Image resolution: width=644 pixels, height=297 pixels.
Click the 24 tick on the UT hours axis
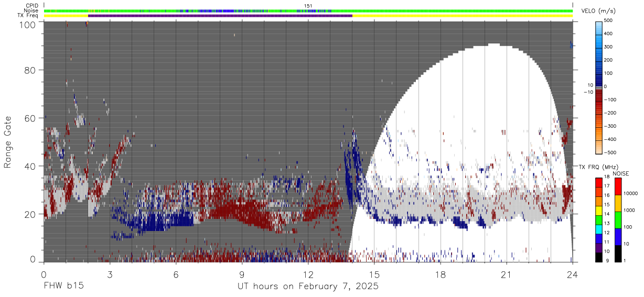coord(573,274)
